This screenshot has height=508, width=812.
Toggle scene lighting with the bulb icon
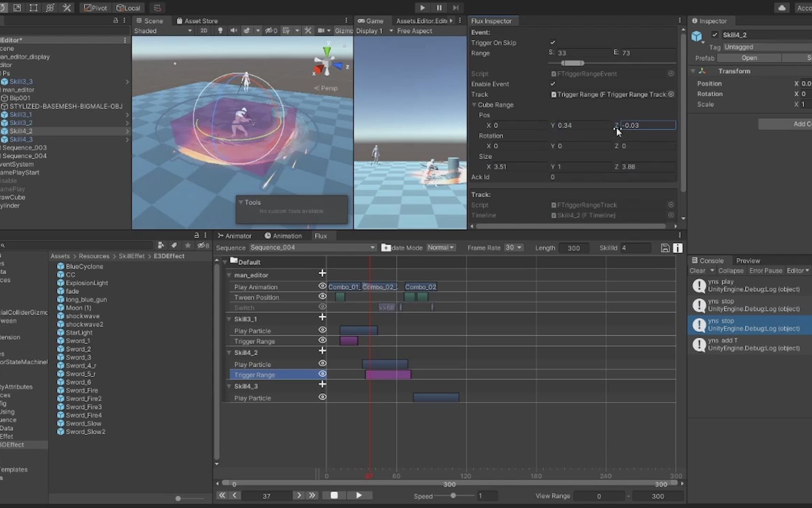220,31
